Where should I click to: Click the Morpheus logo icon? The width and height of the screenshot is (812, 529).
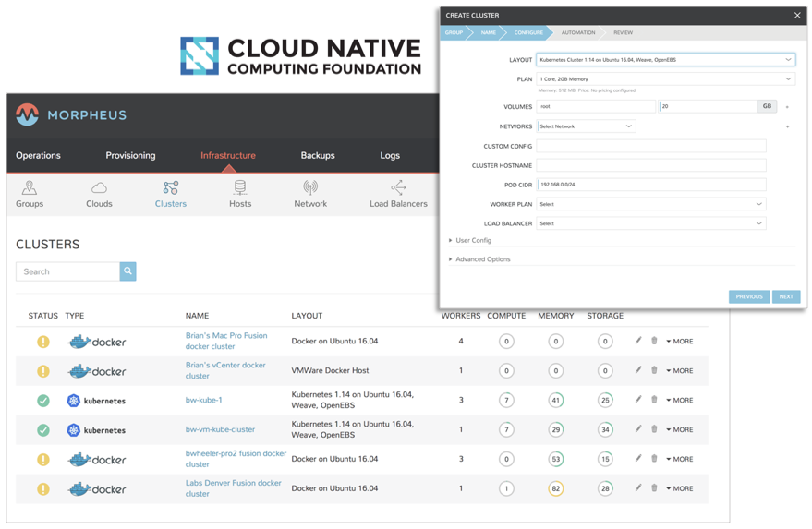(28, 114)
